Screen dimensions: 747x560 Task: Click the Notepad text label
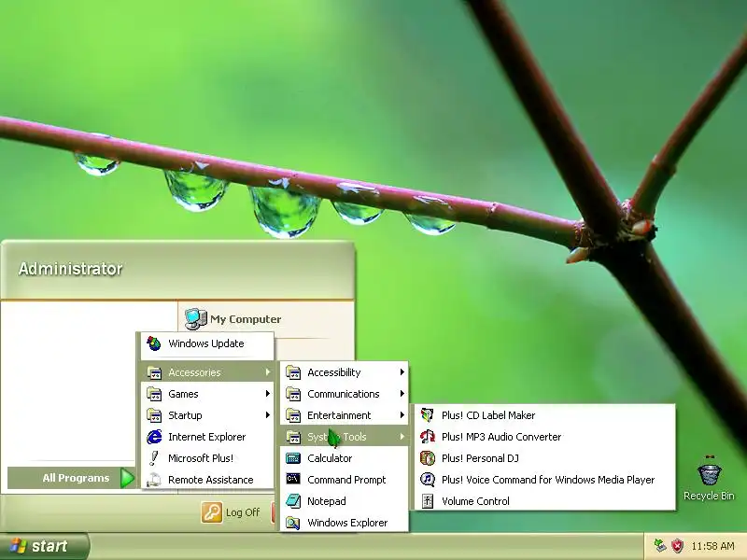click(x=326, y=501)
